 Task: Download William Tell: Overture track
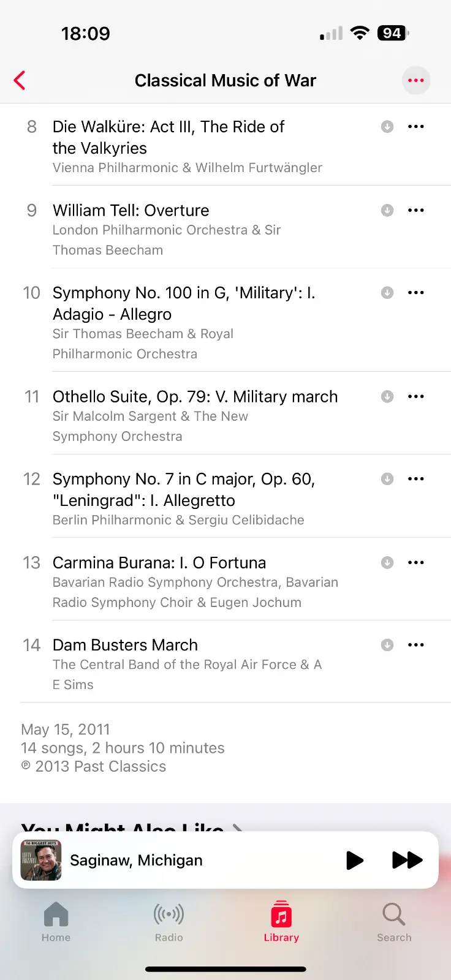[x=387, y=210]
